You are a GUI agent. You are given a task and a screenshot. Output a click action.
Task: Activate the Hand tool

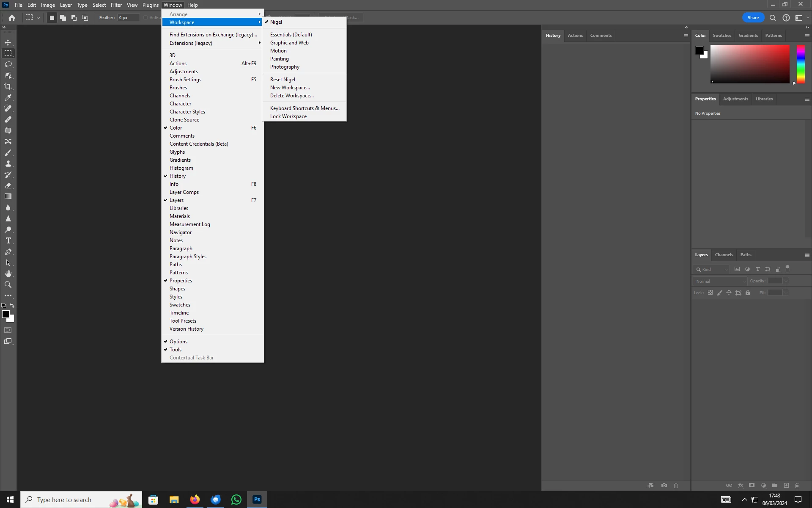tap(8, 274)
